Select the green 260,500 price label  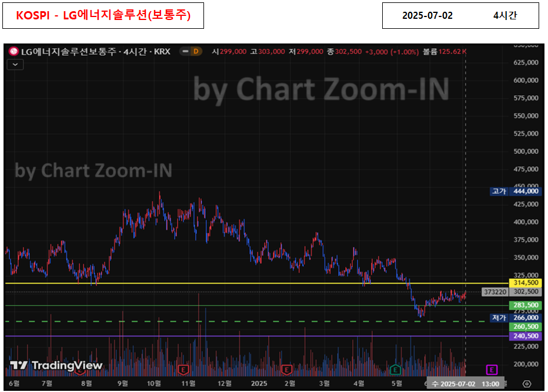(526, 327)
